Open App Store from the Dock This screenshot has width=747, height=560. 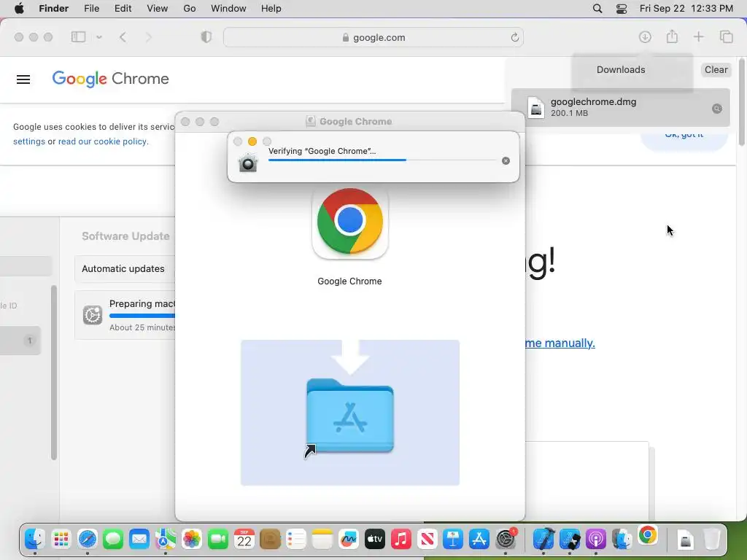click(479, 539)
